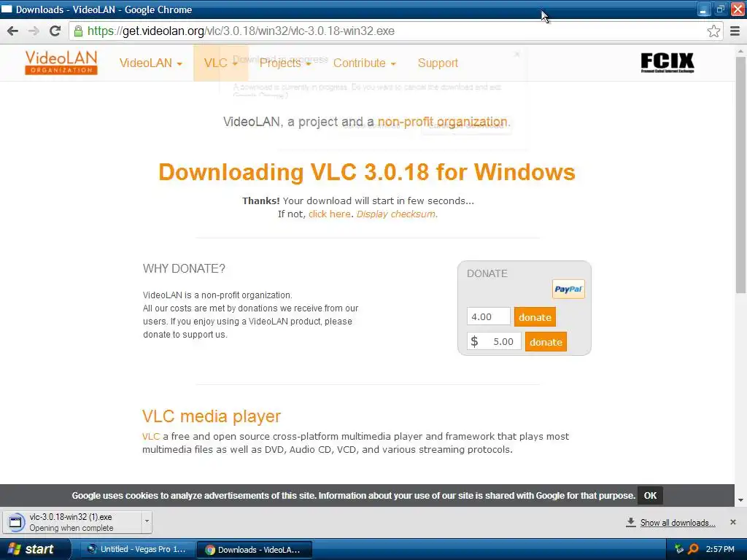747x560 pixels.
Task: Click the VideoLAN Organization logo
Action: pyautogui.click(x=61, y=63)
